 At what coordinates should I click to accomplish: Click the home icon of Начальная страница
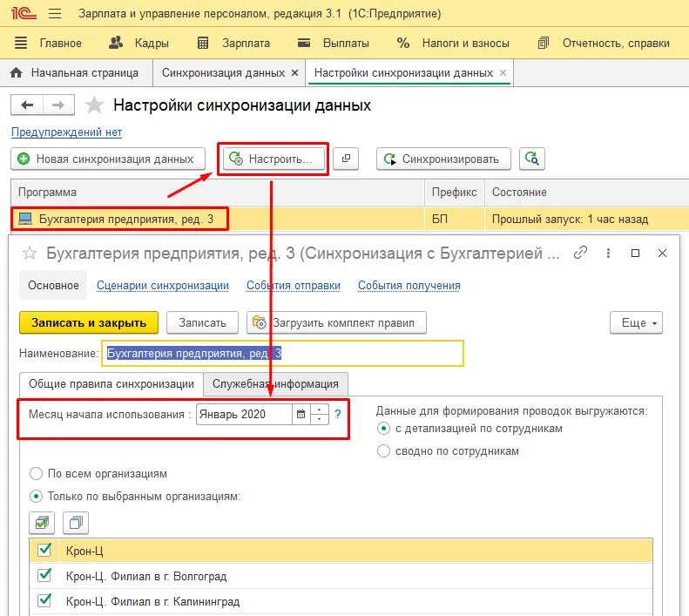point(17,72)
